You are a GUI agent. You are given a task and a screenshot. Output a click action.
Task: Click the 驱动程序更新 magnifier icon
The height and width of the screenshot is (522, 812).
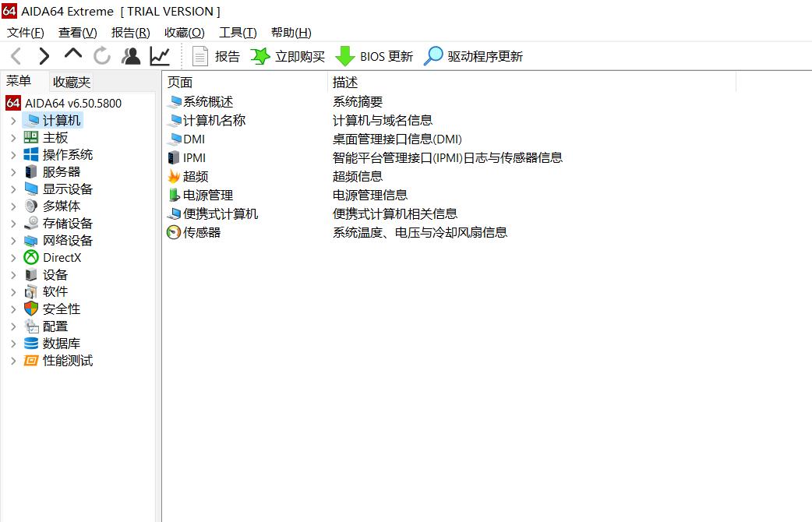tap(433, 56)
